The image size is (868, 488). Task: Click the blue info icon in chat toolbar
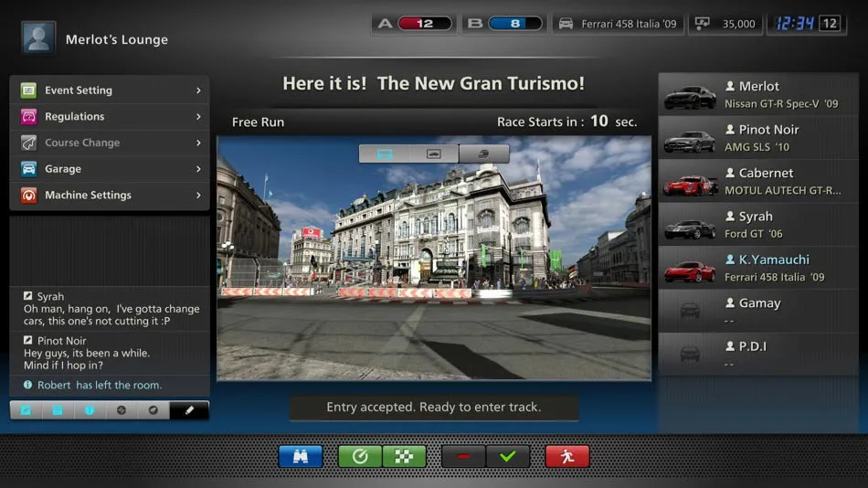point(90,410)
